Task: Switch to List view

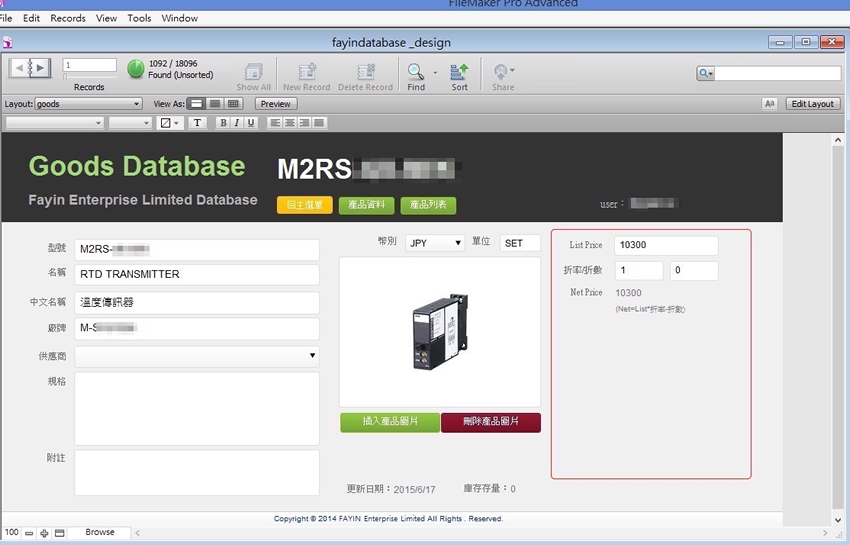Action: (215, 104)
